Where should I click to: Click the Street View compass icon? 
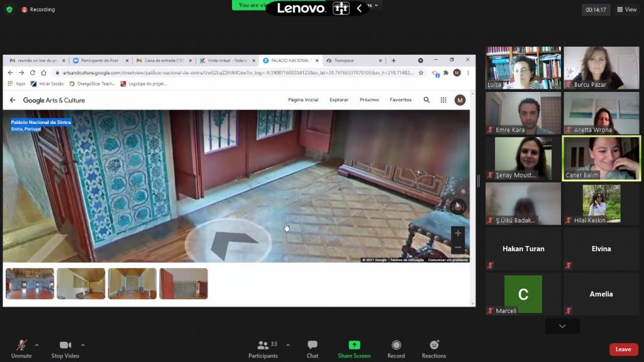point(458,206)
